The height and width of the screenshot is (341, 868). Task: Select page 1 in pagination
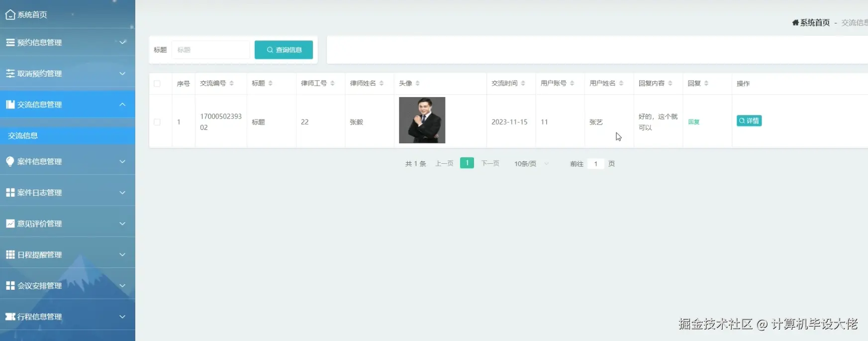[467, 163]
